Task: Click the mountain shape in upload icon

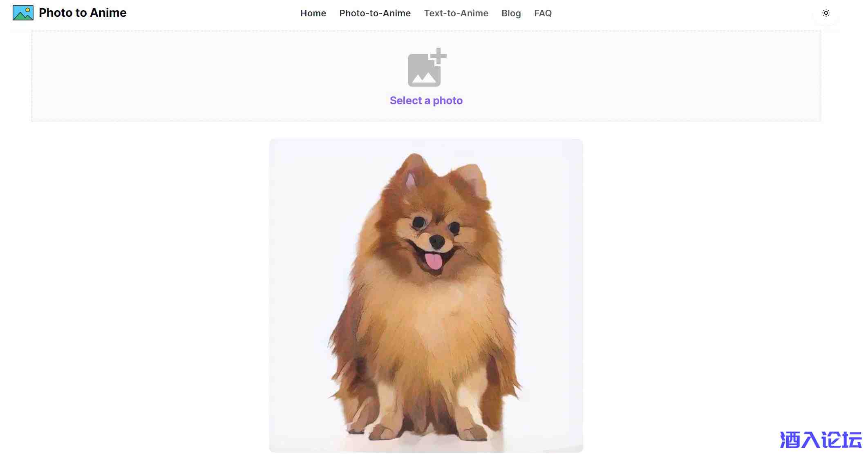Action: (x=424, y=78)
